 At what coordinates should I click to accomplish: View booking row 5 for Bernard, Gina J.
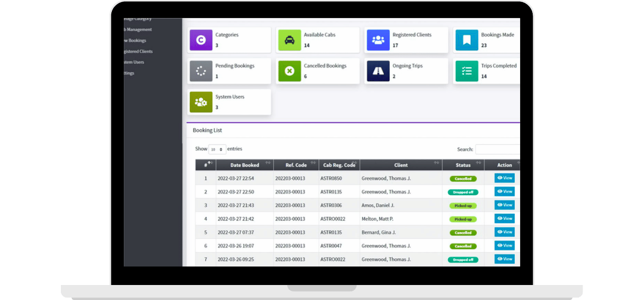tap(504, 232)
